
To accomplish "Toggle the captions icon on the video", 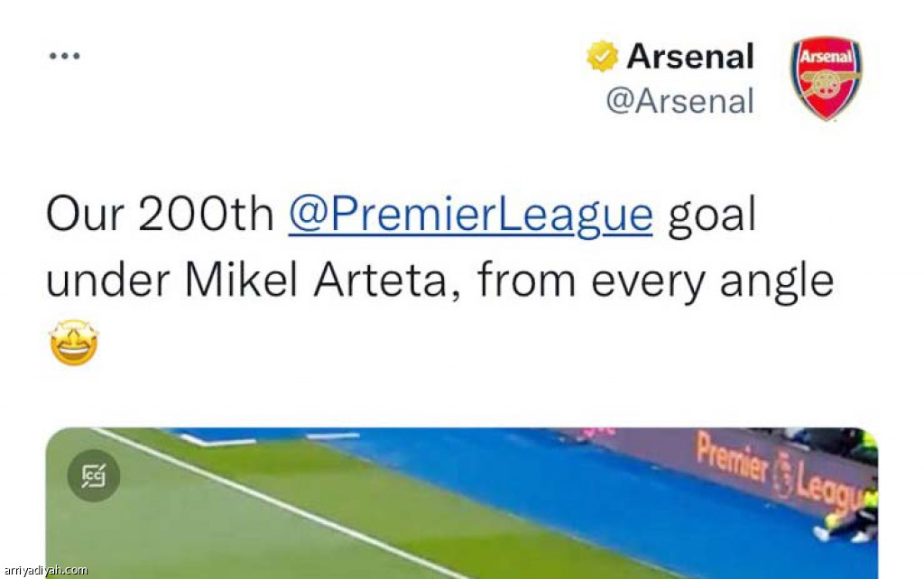I will point(93,475).
